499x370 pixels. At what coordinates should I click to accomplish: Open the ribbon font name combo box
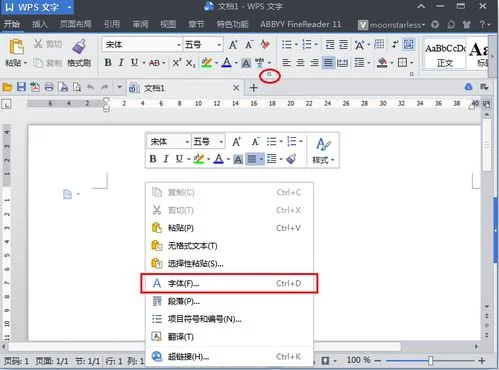pyautogui.click(x=142, y=45)
